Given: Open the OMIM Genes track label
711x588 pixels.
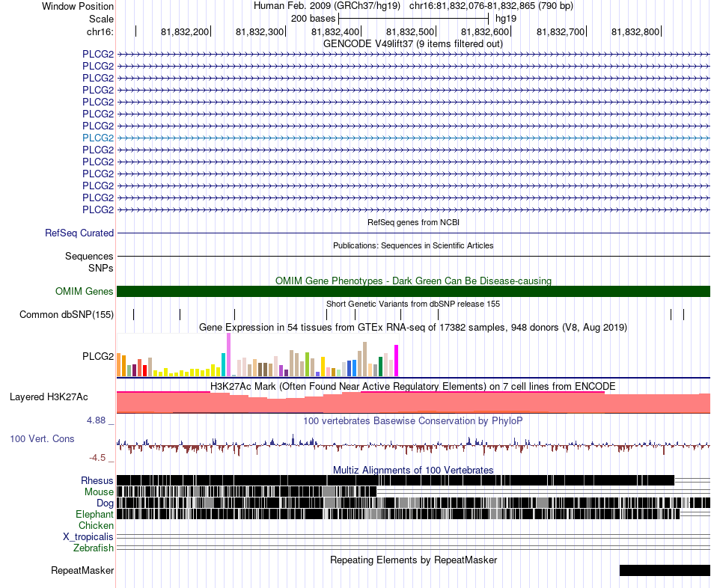Looking at the screenshot, I should point(84,292).
